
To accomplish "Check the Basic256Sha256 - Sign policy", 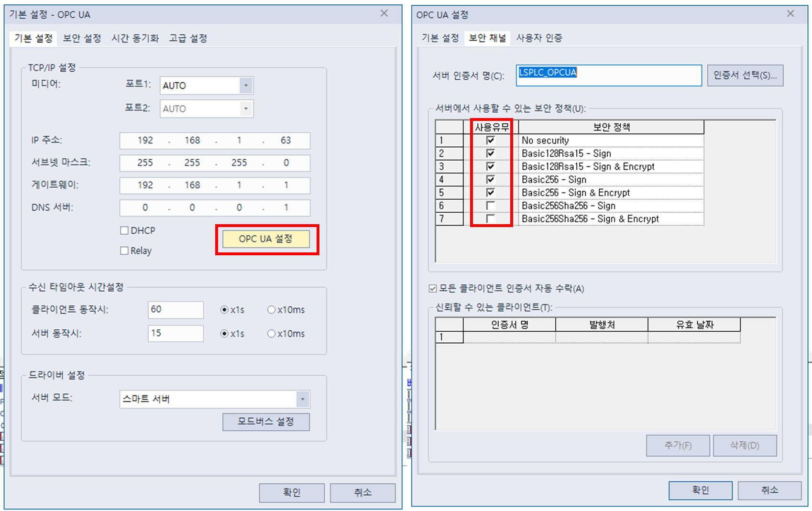I will click(491, 205).
